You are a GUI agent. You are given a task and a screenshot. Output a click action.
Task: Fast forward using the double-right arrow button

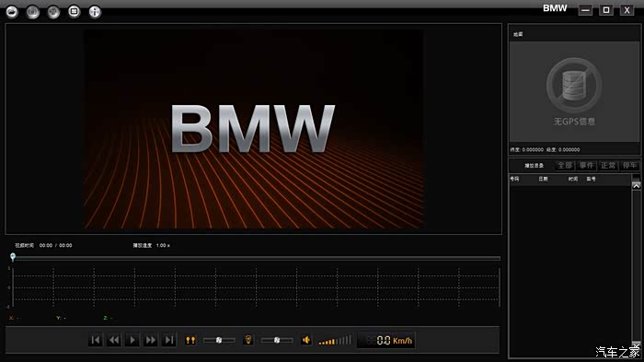(x=151, y=340)
